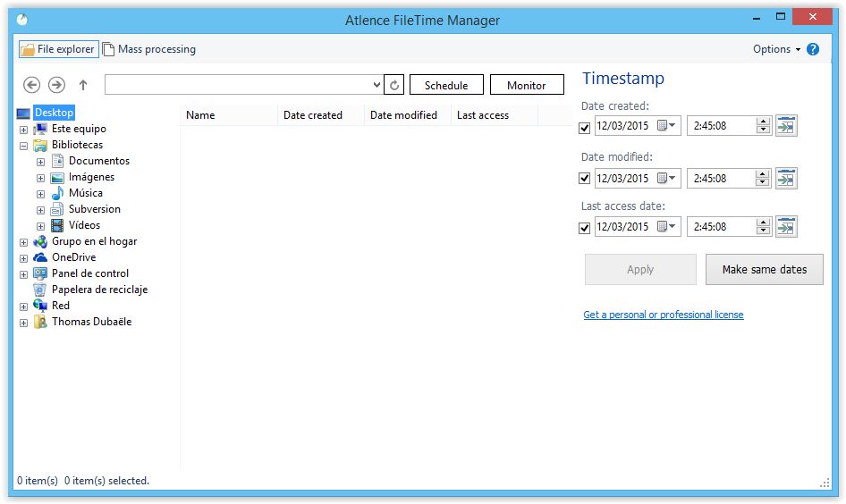Image resolution: width=846 pixels, height=504 pixels.
Task: Click the Thomas Dubaële user folder icon
Action: click(x=40, y=322)
